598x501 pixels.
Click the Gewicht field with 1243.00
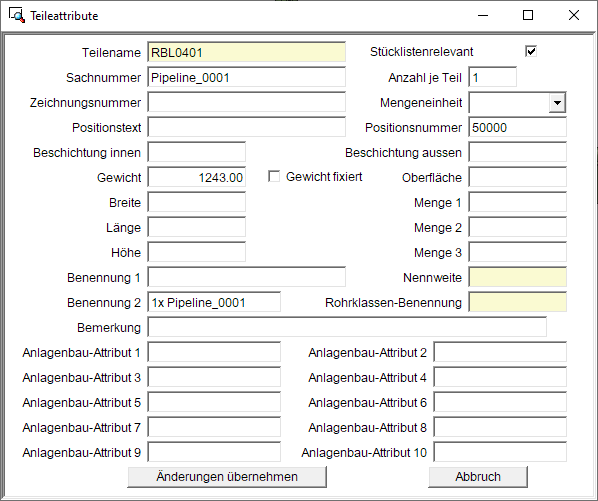(196, 177)
